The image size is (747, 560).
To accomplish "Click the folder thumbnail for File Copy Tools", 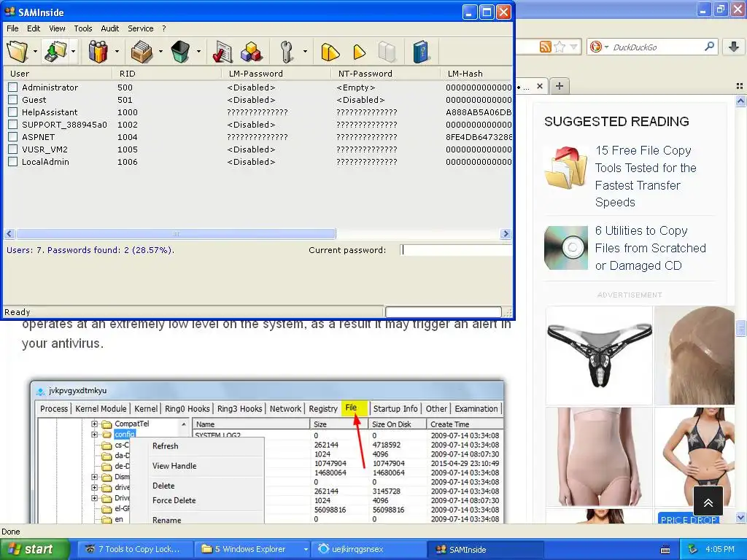I will tap(566, 168).
